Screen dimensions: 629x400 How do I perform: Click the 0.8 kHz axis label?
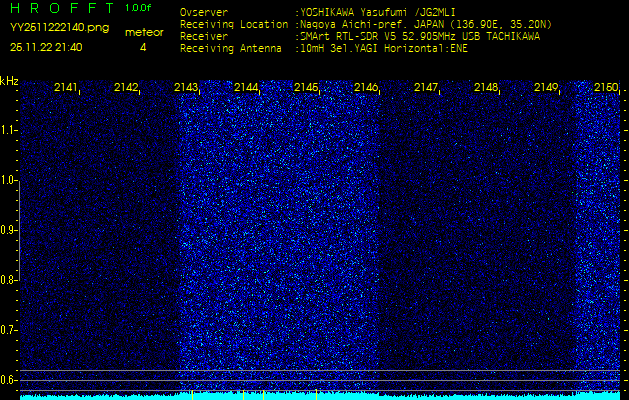pyautogui.click(x=7, y=280)
